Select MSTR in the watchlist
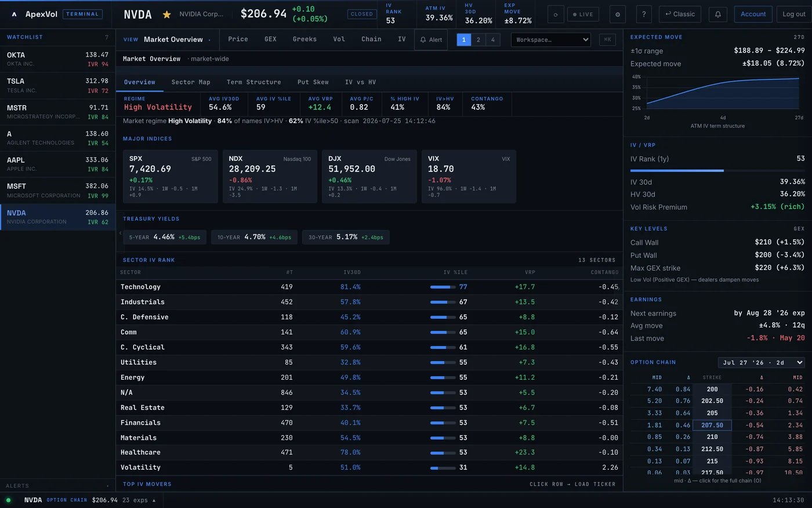Image resolution: width=812 pixels, height=508 pixels. click(57, 112)
